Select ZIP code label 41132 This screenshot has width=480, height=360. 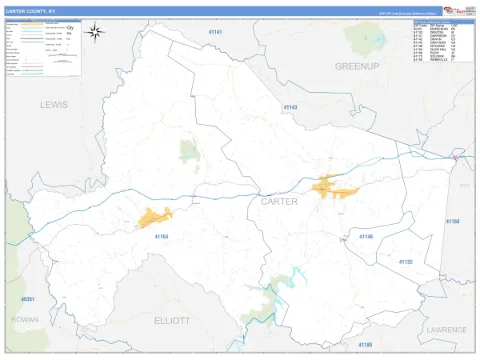[406, 262]
